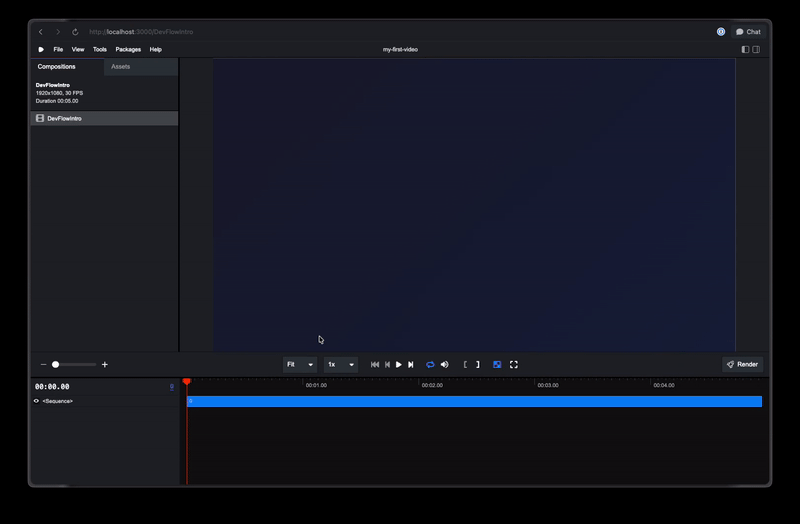Click the Render button

[743, 364]
